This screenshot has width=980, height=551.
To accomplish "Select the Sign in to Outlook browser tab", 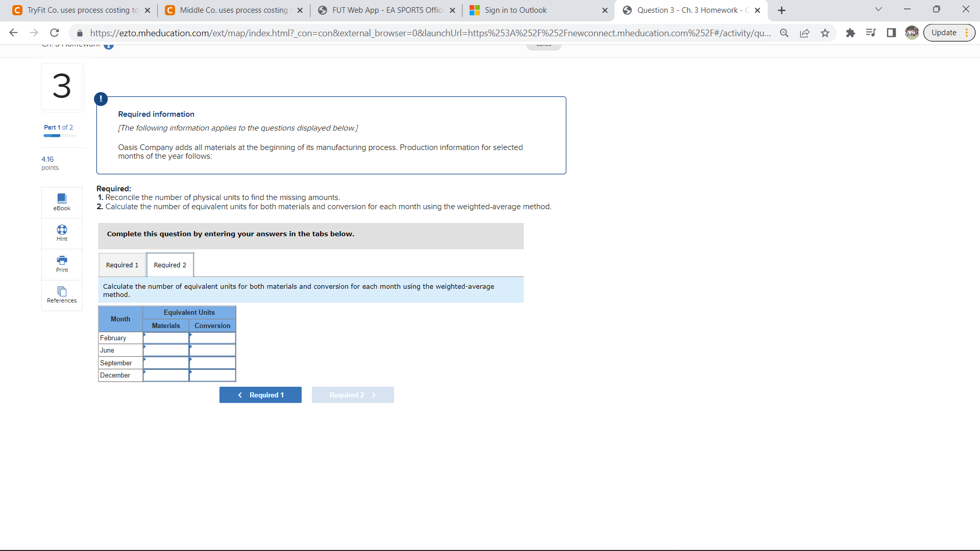I will [516, 10].
